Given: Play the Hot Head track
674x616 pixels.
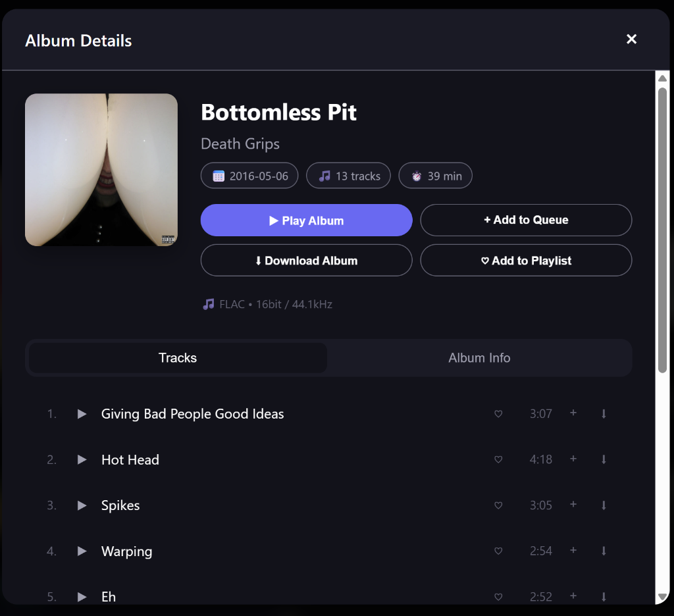Looking at the screenshot, I should point(82,459).
